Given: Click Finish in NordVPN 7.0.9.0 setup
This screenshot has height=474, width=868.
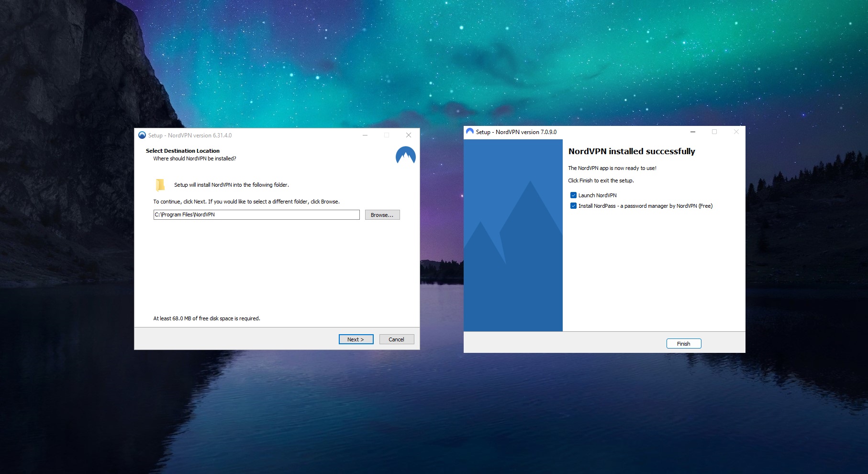Looking at the screenshot, I should pyautogui.click(x=684, y=344).
